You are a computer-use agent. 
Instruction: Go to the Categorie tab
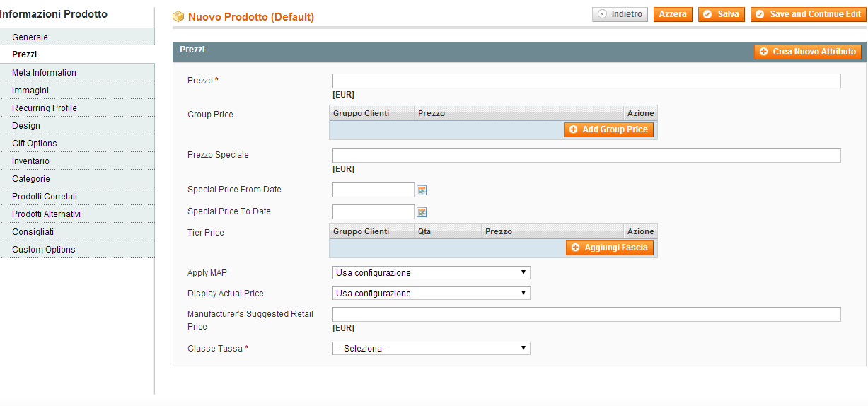click(30, 179)
